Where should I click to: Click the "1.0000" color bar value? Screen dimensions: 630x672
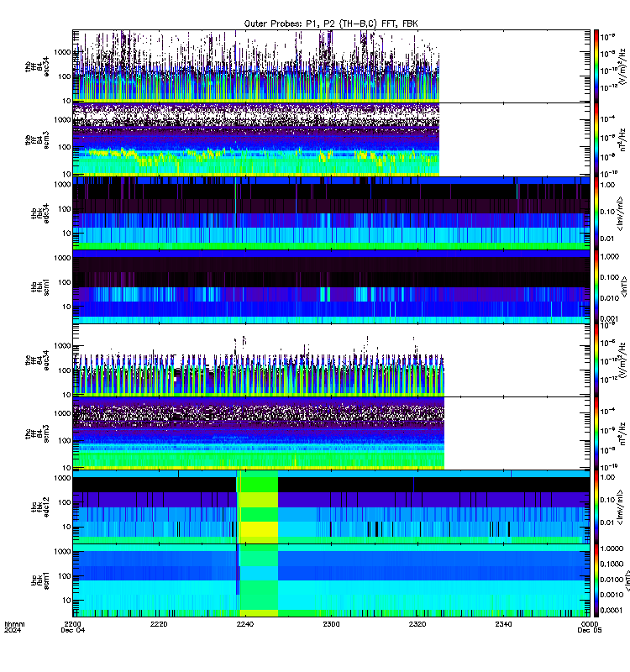point(612,549)
